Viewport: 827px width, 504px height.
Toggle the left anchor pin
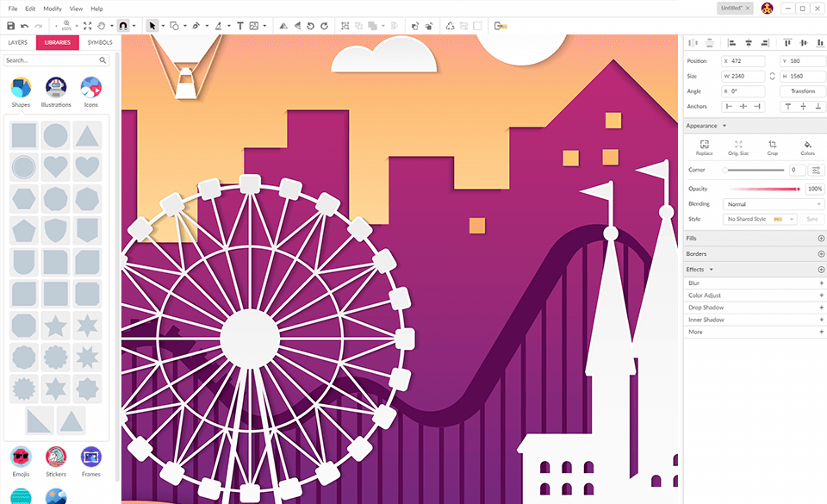(x=729, y=107)
